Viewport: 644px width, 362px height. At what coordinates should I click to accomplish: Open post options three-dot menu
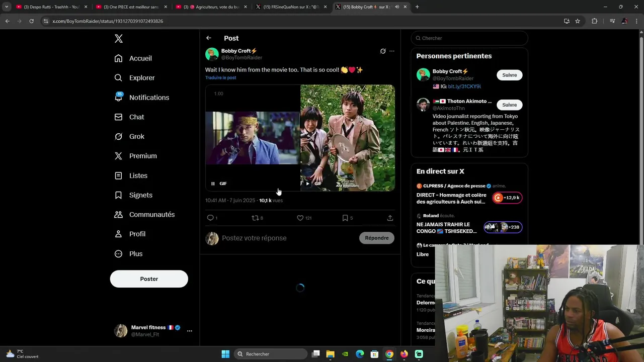click(x=392, y=51)
